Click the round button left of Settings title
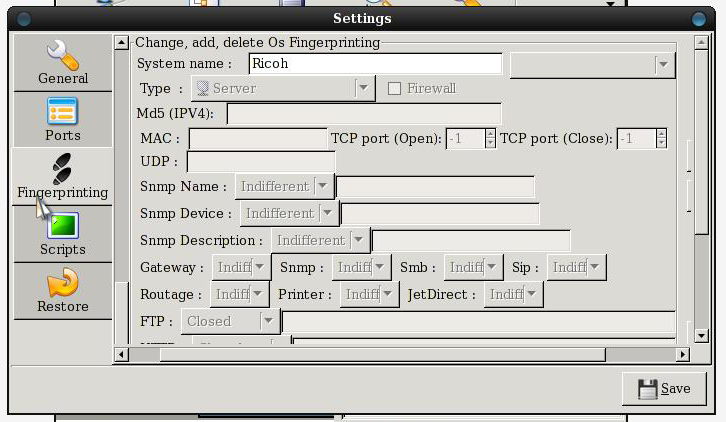The height and width of the screenshot is (422, 726). coord(24,19)
